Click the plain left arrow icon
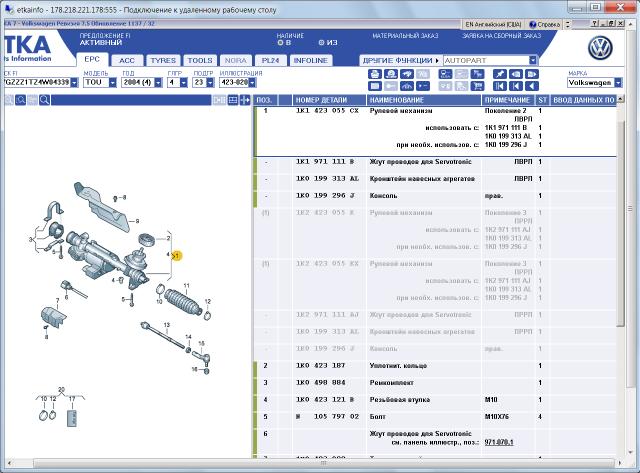The height and width of the screenshot is (473, 640). pyautogui.click(x=531, y=86)
